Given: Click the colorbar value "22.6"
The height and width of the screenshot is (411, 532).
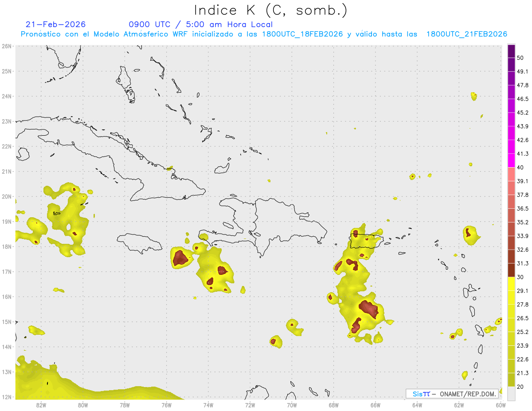Looking at the screenshot, I should (x=523, y=360).
